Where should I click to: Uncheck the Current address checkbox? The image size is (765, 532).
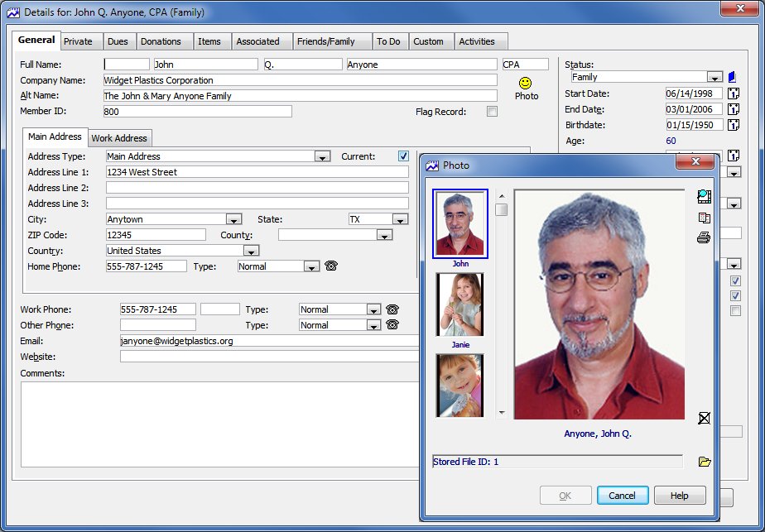coord(403,156)
